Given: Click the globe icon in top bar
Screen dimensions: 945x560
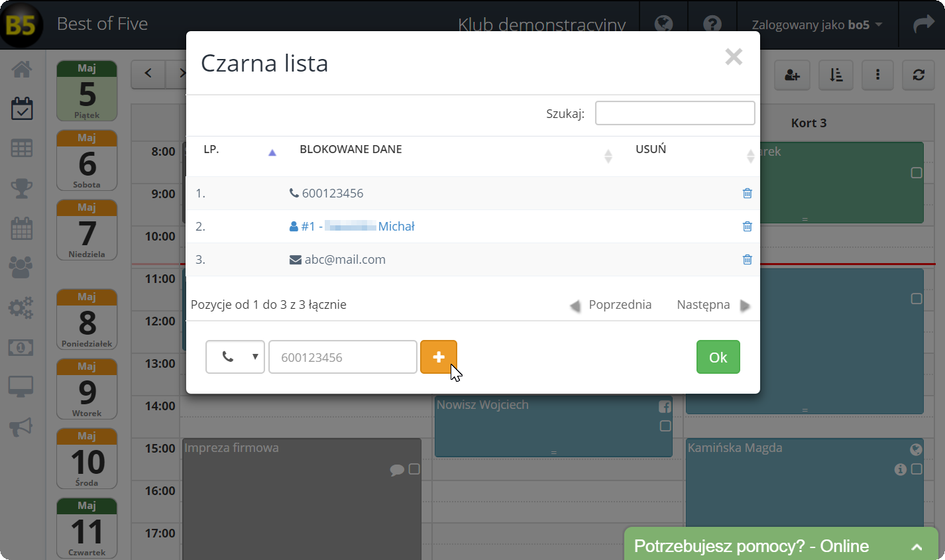Looking at the screenshot, I should pyautogui.click(x=663, y=25).
